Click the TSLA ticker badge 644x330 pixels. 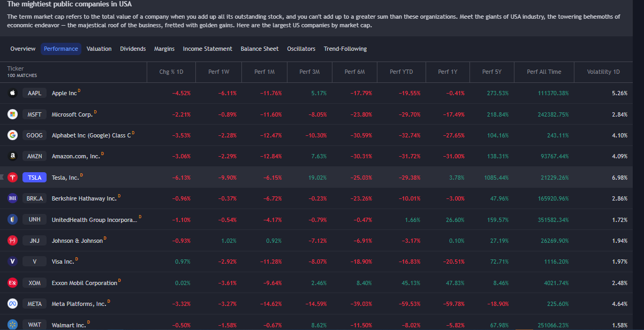click(34, 178)
